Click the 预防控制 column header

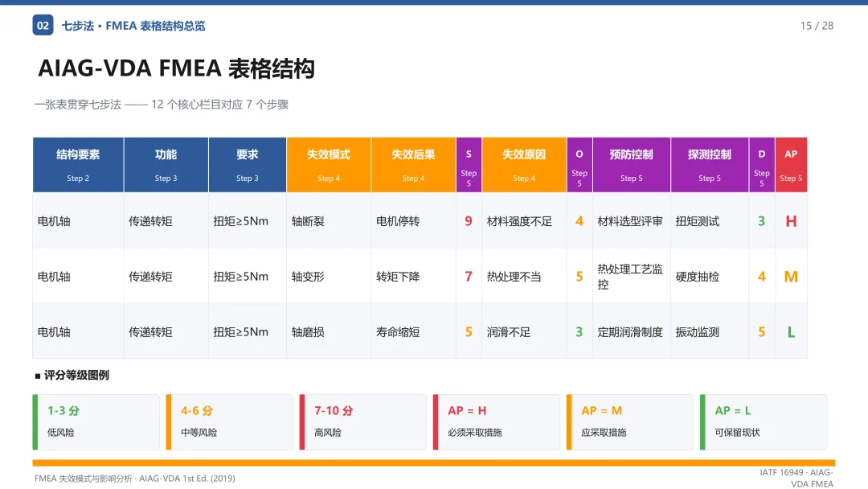point(632,165)
